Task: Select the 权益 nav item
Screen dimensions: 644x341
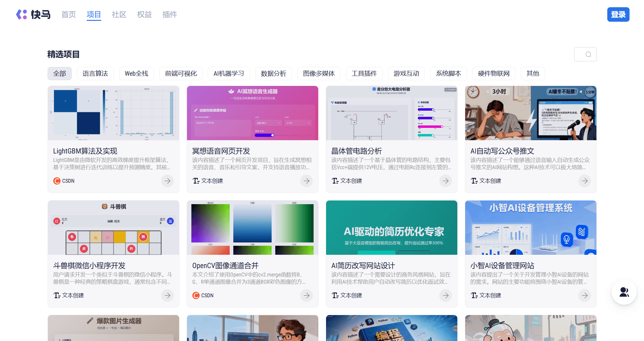Action: 144,14
